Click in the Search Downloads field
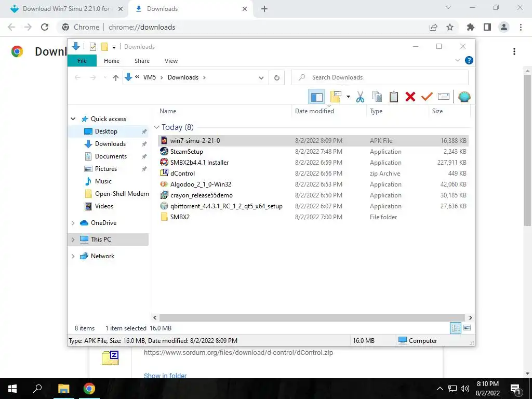Viewport: 532px width, 399px height. click(380, 77)
